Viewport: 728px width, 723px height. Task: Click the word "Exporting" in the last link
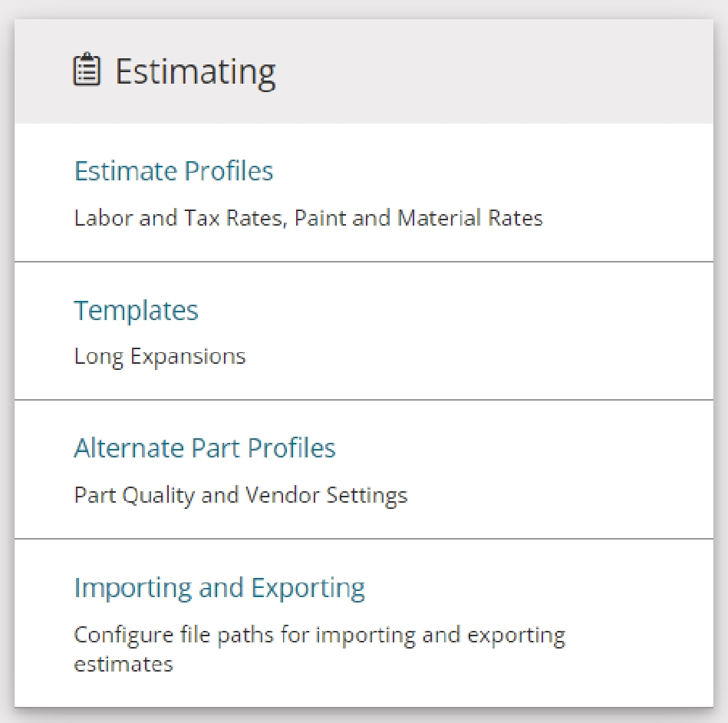(x=308, y=588)
